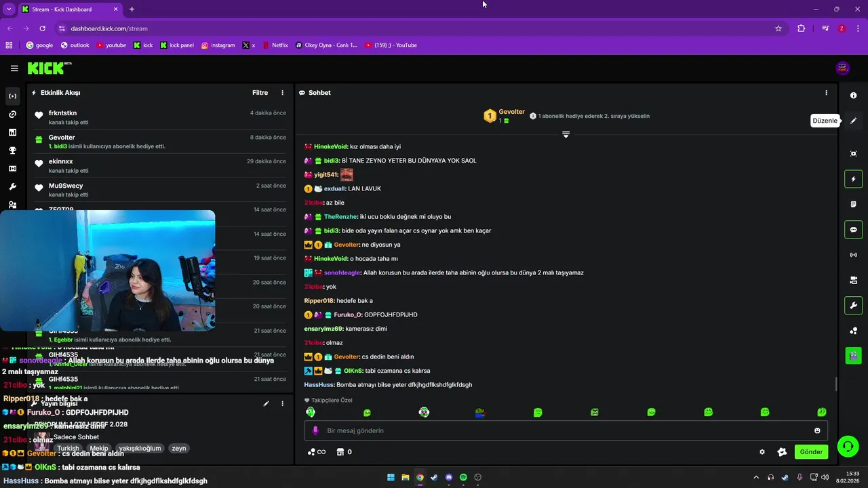This screenshot has height=488, width=868.
Task: Send message with Gönder button
Action: point(811,452)
